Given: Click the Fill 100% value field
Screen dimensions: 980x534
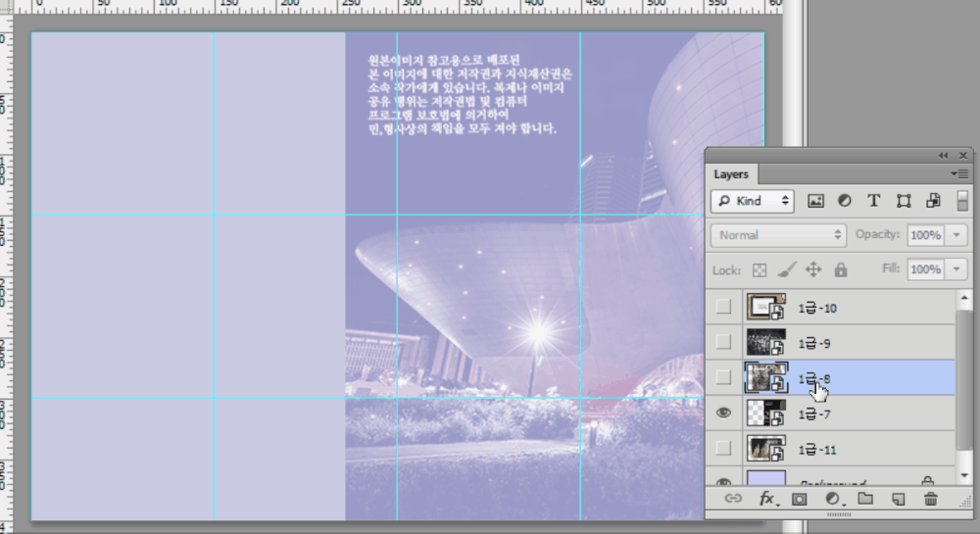Looking at the screenshot, I should 926,269.
